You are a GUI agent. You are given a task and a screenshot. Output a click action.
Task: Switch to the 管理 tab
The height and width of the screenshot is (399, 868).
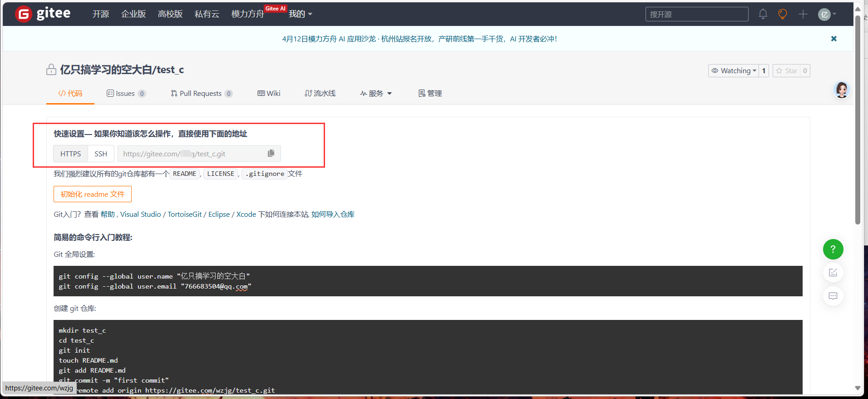[x=430, y=93]
